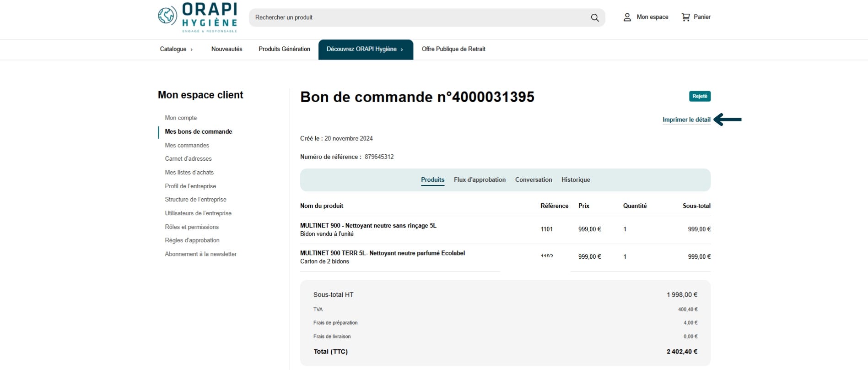Click the Panier cart icon
This screenshot has width=868, height=370.
685,17
